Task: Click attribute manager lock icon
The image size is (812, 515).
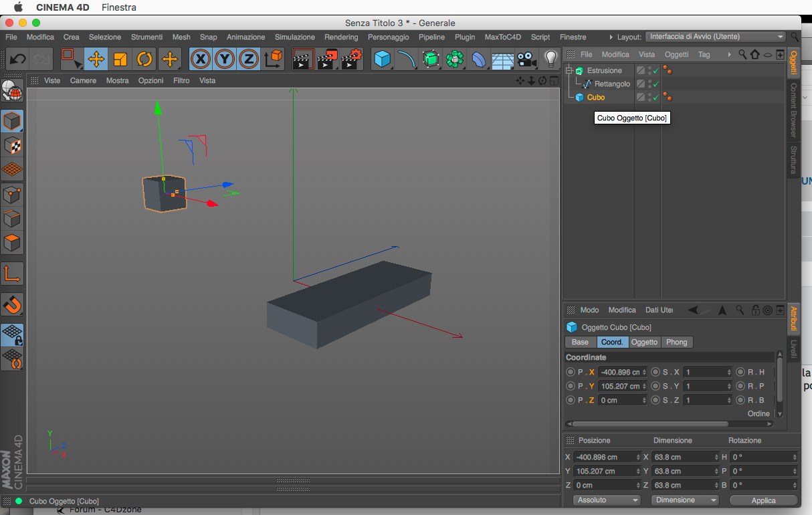Action: point(755,310)
